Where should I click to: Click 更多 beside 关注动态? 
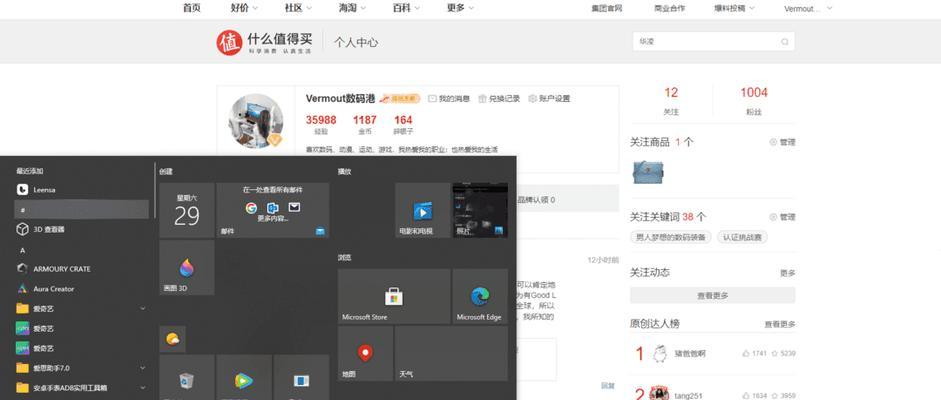point(787,273)
